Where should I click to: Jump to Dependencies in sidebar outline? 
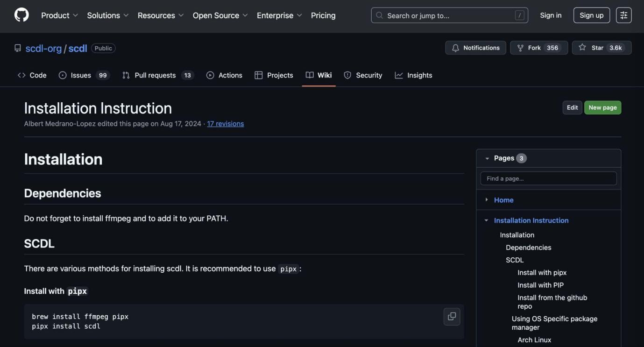point(528,248)
